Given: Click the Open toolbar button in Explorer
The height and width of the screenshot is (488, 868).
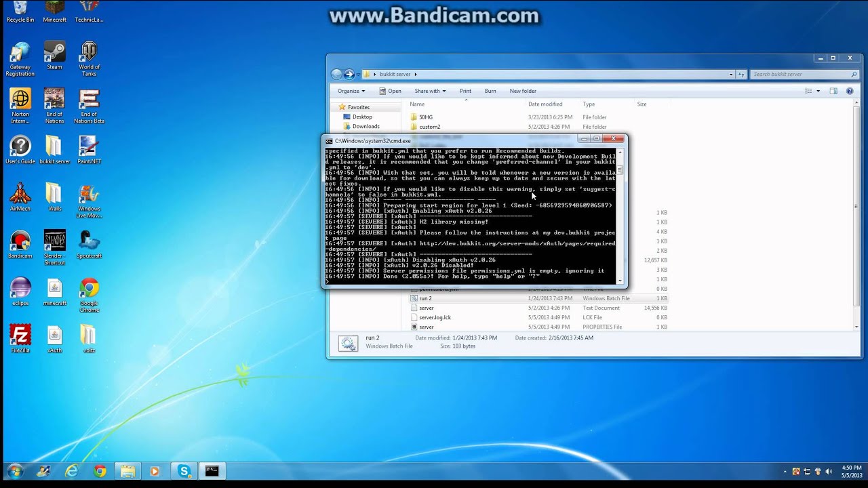Looking at the screenshot, I should pos(390,91).
